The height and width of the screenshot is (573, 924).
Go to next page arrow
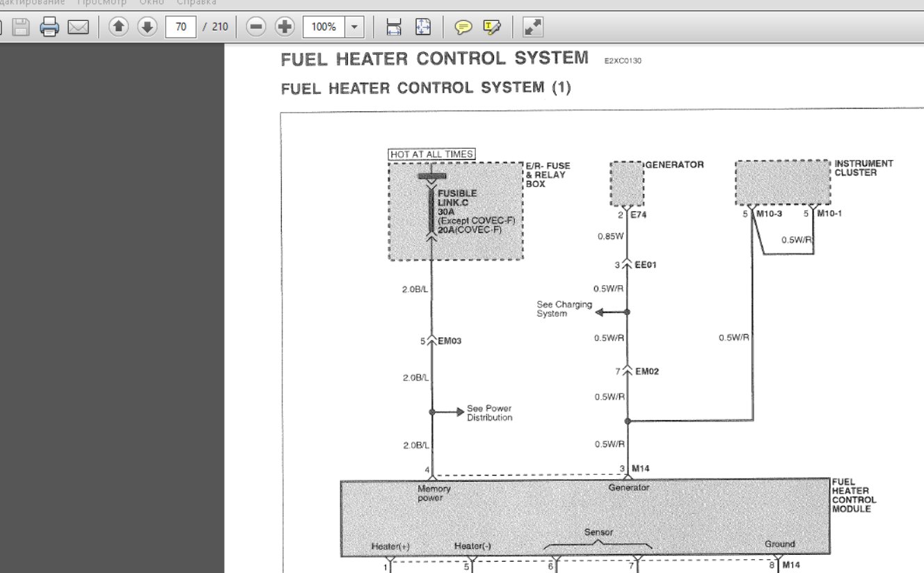coord(147,27)
